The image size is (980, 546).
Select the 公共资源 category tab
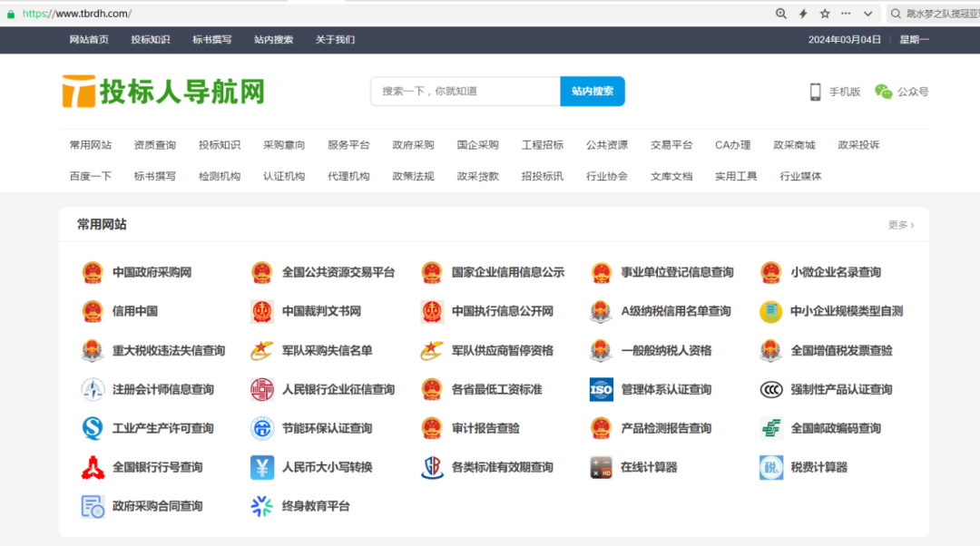(x=607, y=145)
